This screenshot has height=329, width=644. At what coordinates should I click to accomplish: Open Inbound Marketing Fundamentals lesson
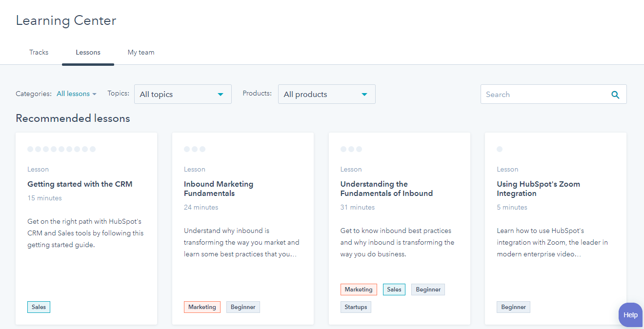(x=219, y=189)
